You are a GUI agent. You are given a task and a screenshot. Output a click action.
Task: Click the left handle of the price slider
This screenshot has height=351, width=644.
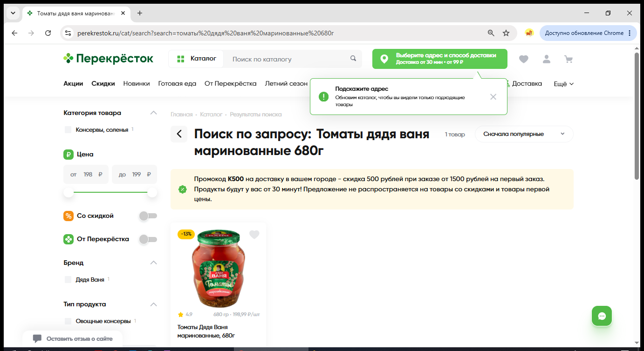69,192
